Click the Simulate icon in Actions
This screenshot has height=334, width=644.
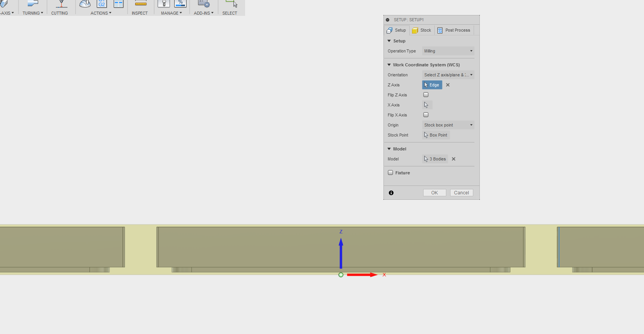(85, 4)
